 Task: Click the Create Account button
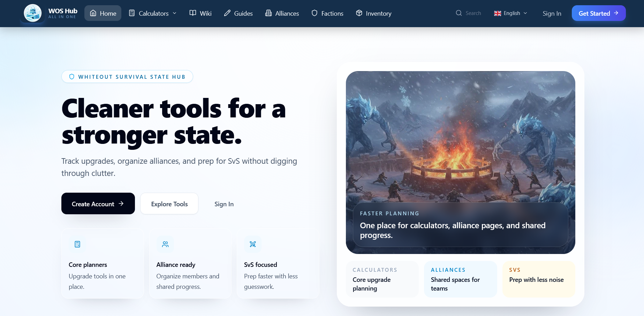98,203
